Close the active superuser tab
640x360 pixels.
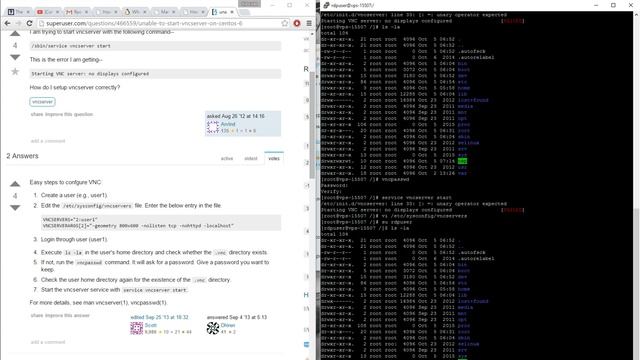pos(232,12)
